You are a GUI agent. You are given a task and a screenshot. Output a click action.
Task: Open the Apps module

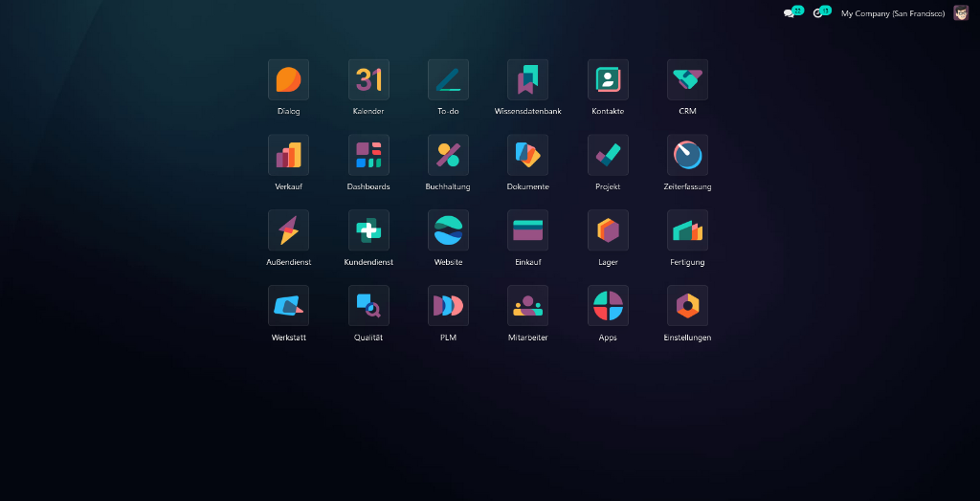coord(608,306)
